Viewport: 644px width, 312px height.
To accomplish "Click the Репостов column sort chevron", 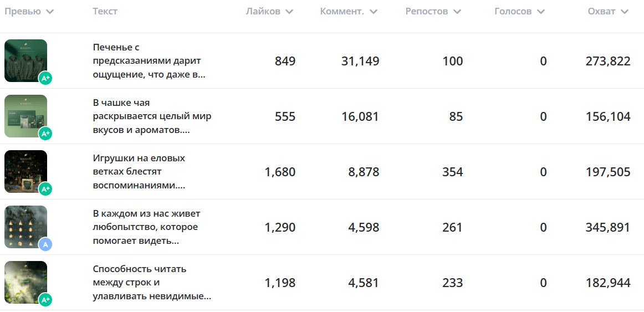I will (457, 12).
